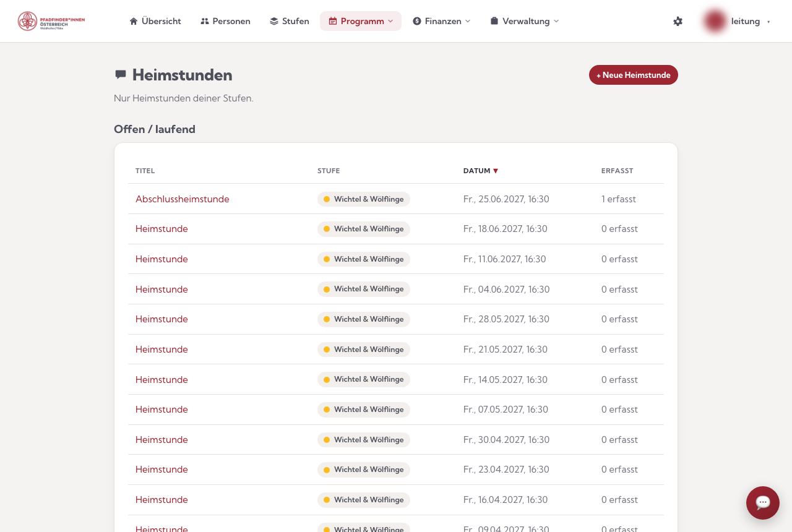Open the Heimstunde from 28.05.2027
The width and height of the screenshot is (792, 532).
click(x=161, y=319)
